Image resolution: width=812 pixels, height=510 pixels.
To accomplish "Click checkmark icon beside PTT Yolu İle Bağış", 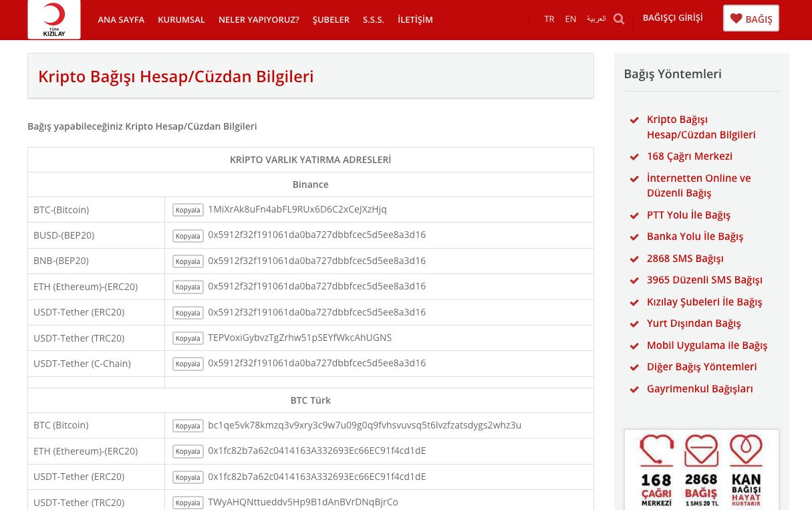I will tap(634, 215).
